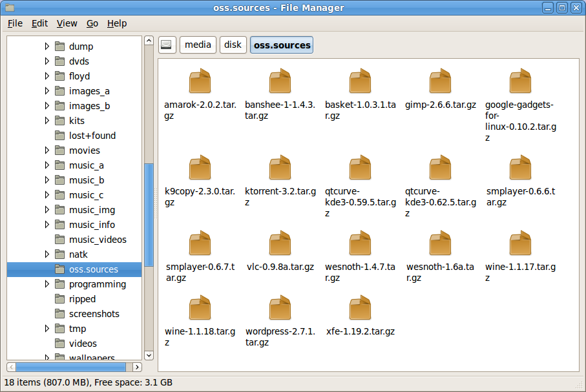Expand the music_b folder arrow
Image resolution: width=586 pixels, height=392 pixels.
47,180
